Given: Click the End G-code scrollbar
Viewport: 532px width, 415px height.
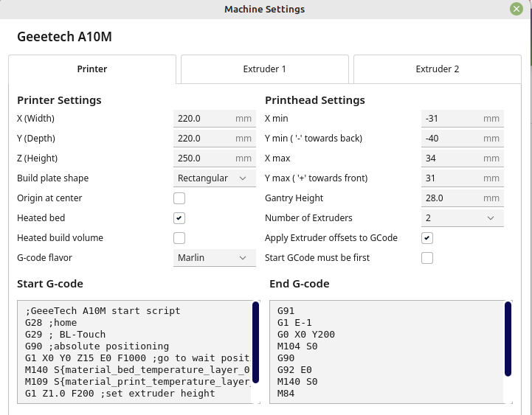Looking at the screenshot, I should (x=508, y=339).
